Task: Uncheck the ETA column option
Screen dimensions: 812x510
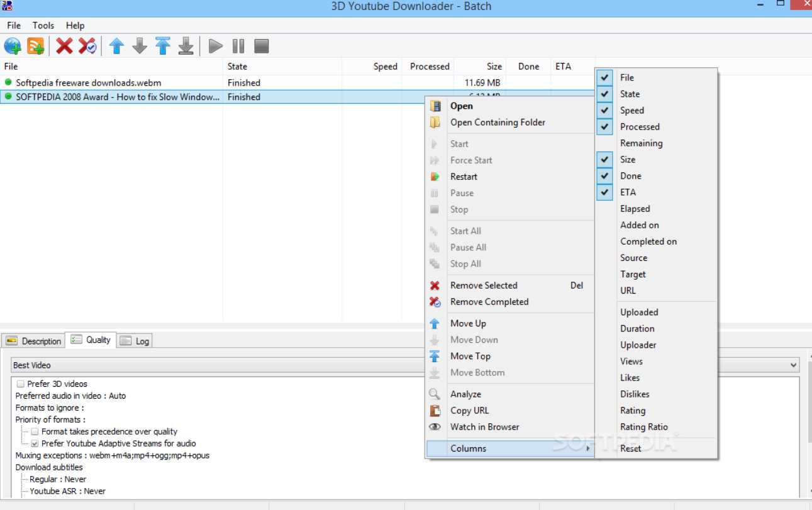Action: (604, 192)
